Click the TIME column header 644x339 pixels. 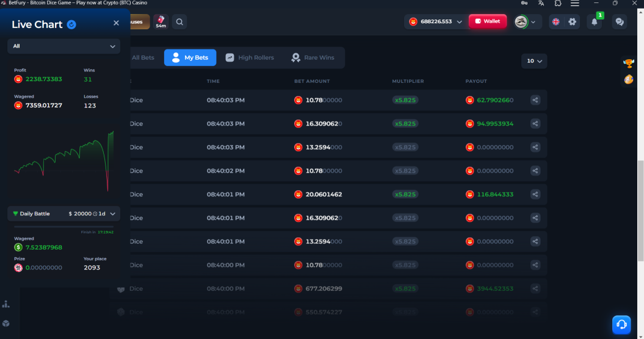point(213,81)
